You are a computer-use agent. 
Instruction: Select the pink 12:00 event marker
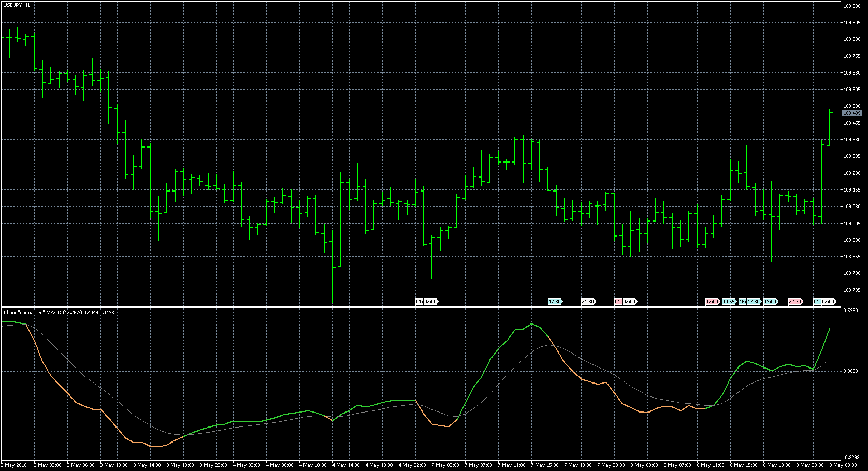point(712,302)
